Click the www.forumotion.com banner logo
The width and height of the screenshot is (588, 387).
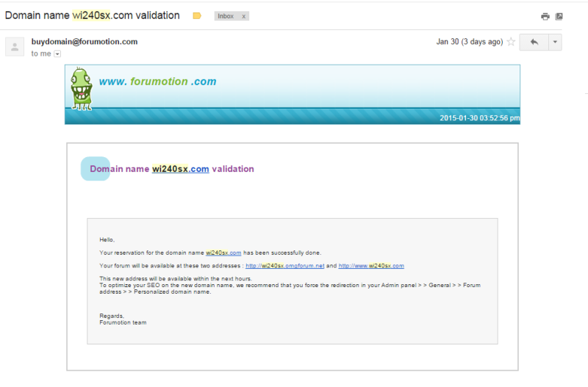tap(157, 82)
